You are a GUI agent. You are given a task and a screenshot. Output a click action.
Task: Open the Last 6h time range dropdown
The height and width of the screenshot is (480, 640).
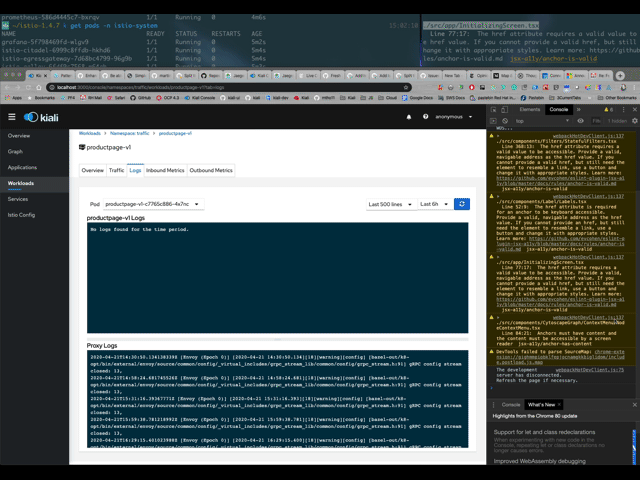coord(435,204)
